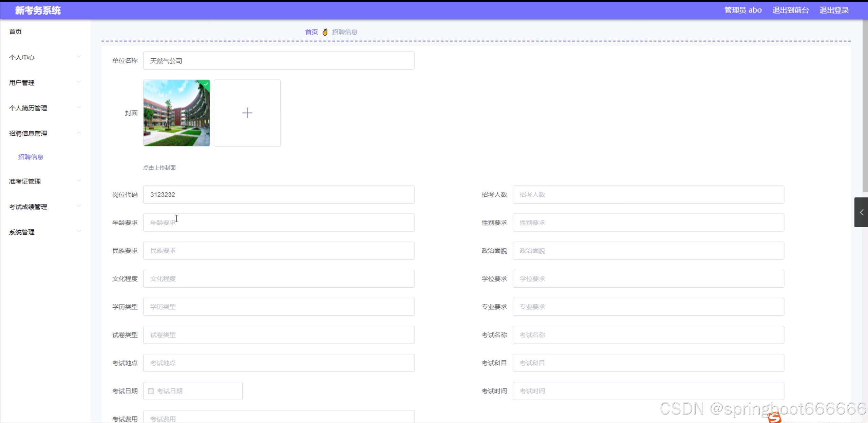Click 首页 breadcrumb link
The width and height of the screenshot is (868, 423).
click(x=312, y=32)
